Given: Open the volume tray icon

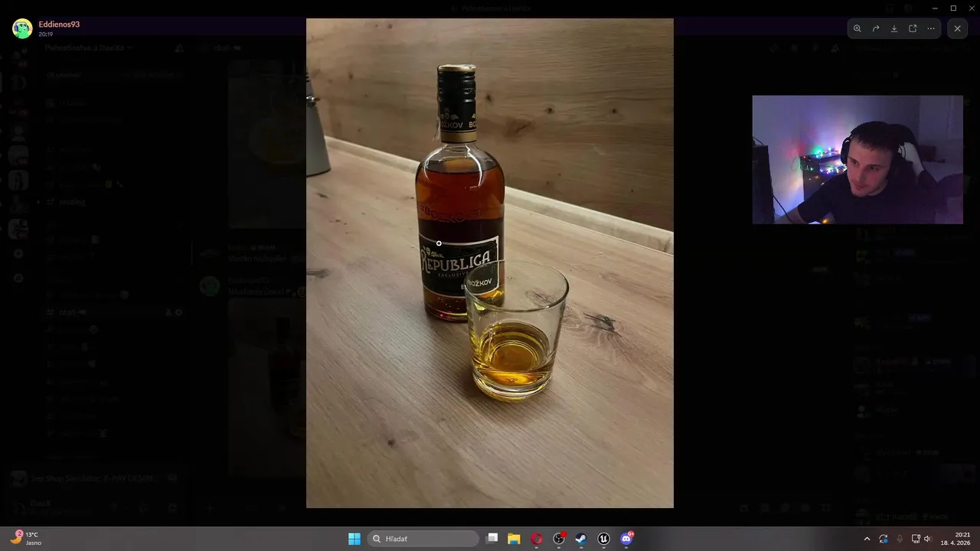Looking at the screenshot, I should (927, 539).
